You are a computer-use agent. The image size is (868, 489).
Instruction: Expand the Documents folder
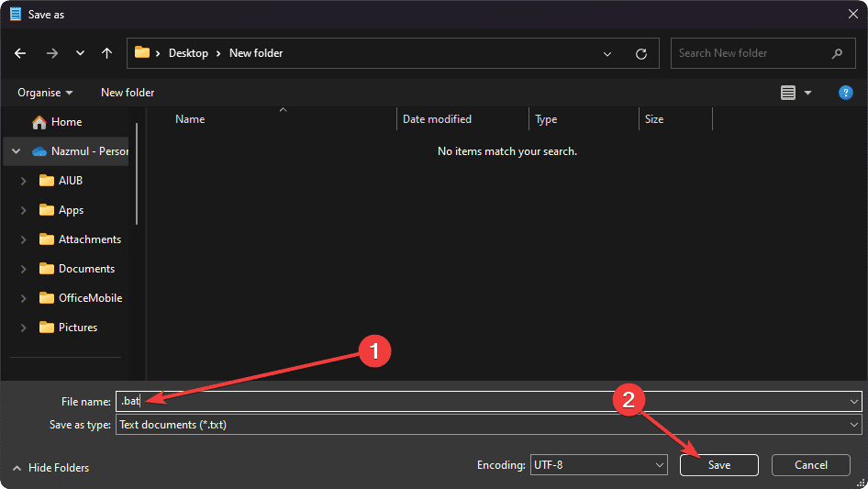pos(23,269)
